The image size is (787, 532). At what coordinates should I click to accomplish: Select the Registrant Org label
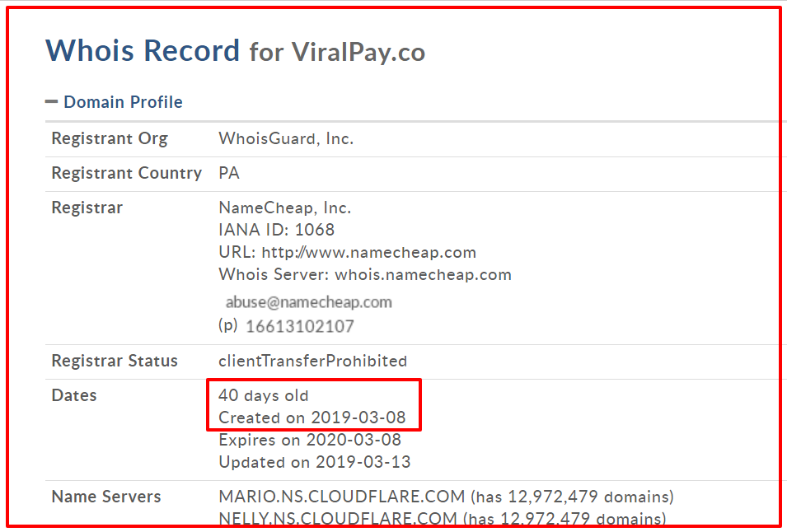click(110, 138)
